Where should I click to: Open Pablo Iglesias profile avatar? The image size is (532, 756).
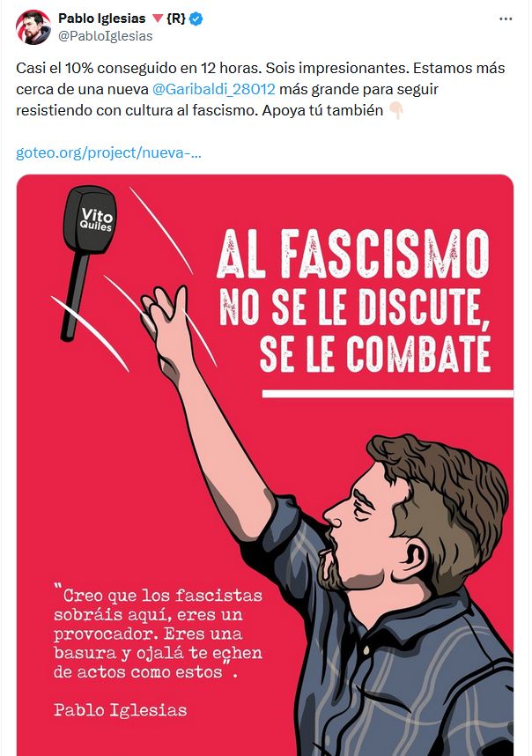tap(33, 27)
